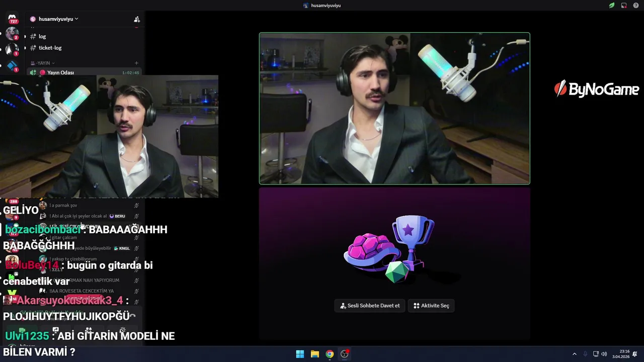Click the muted icon beside the BERU user

pos(136,216)
